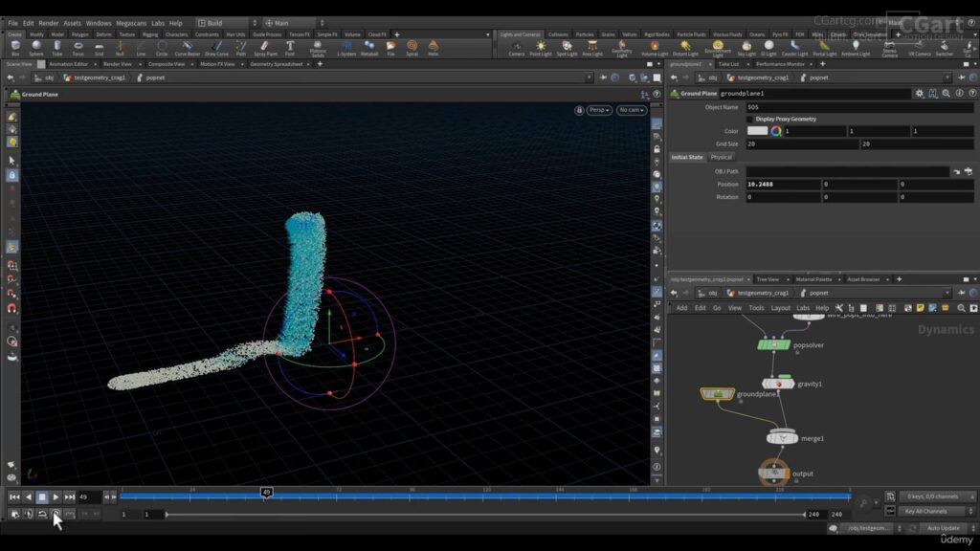The image size is (980, 551).
Task: Select the Sphere shelf tool
Action: click(x=36, y=48)
